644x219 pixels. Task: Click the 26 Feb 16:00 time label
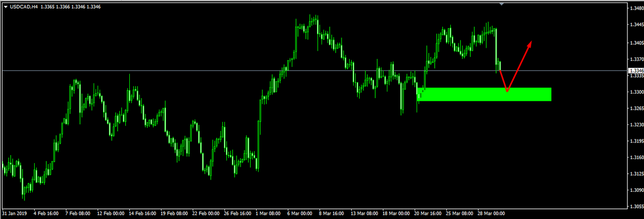coord(237,214)
